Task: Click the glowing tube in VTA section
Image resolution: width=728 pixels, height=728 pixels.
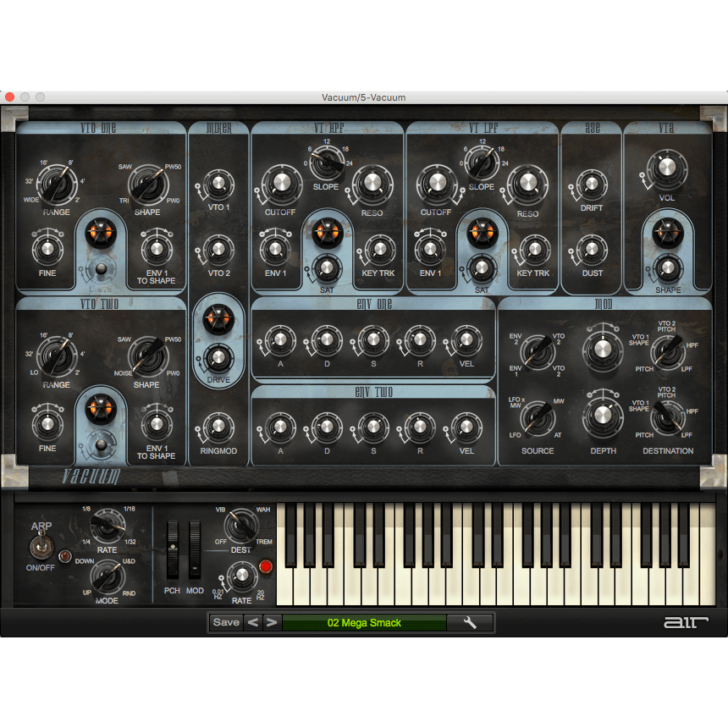Action: 667,230
